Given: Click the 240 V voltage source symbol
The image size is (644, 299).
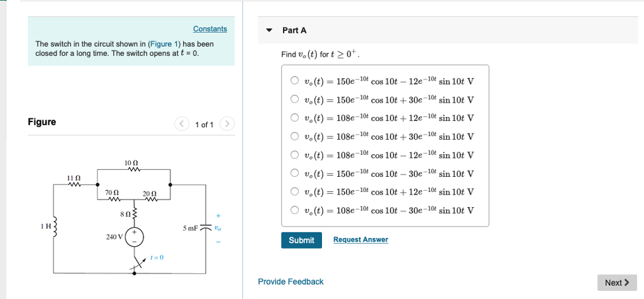Looking at the screenshot, I should [x=135, y=237].
